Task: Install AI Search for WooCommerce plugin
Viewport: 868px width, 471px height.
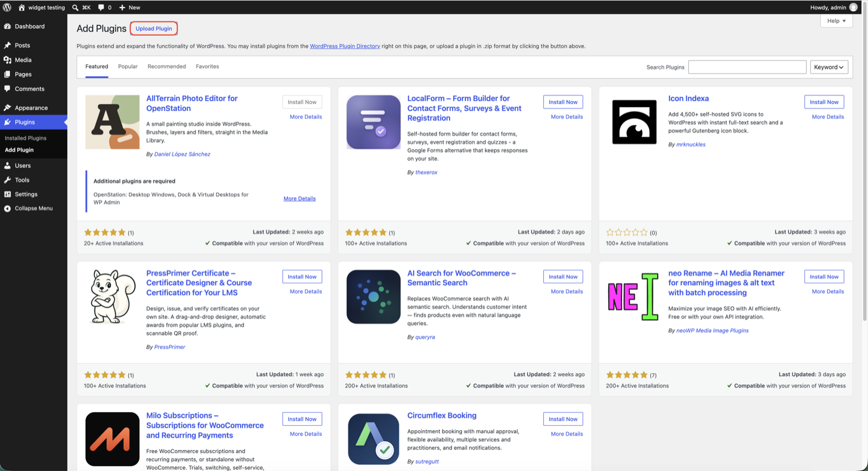Action: pyautogui.click(x=563, y=277)
